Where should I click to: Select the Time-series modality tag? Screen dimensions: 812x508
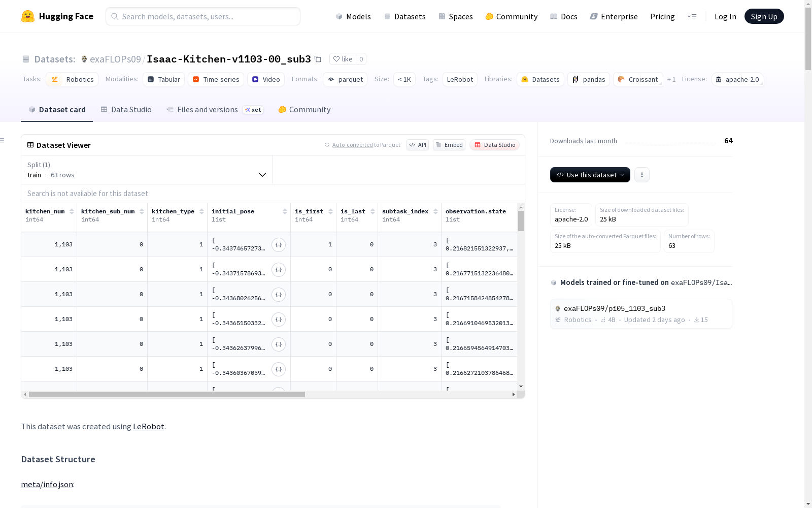pyautogui.click(x=216, y=79)
